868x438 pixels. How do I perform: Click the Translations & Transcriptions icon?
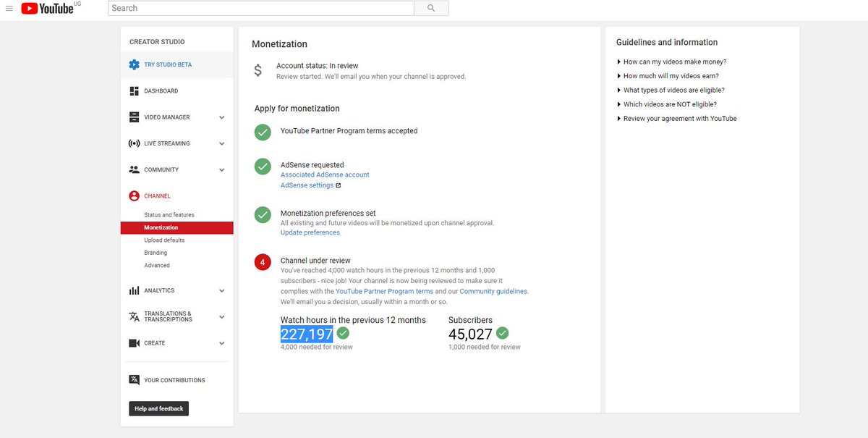[134, 316]
